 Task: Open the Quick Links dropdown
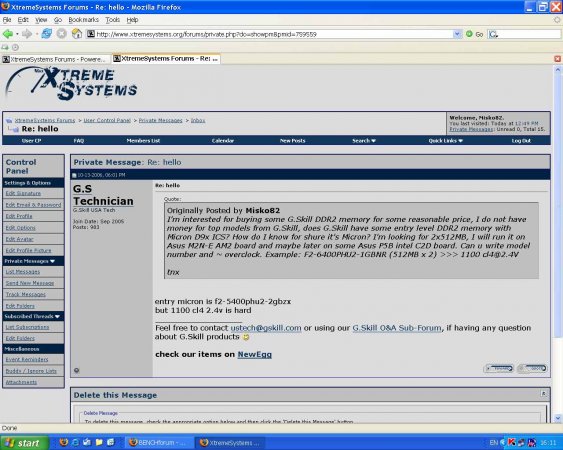446,141
